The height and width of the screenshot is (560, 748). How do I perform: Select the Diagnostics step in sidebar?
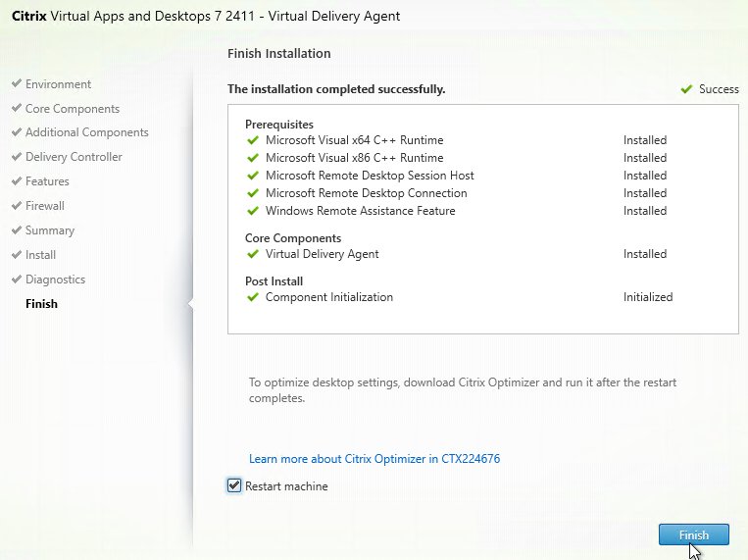55,280
